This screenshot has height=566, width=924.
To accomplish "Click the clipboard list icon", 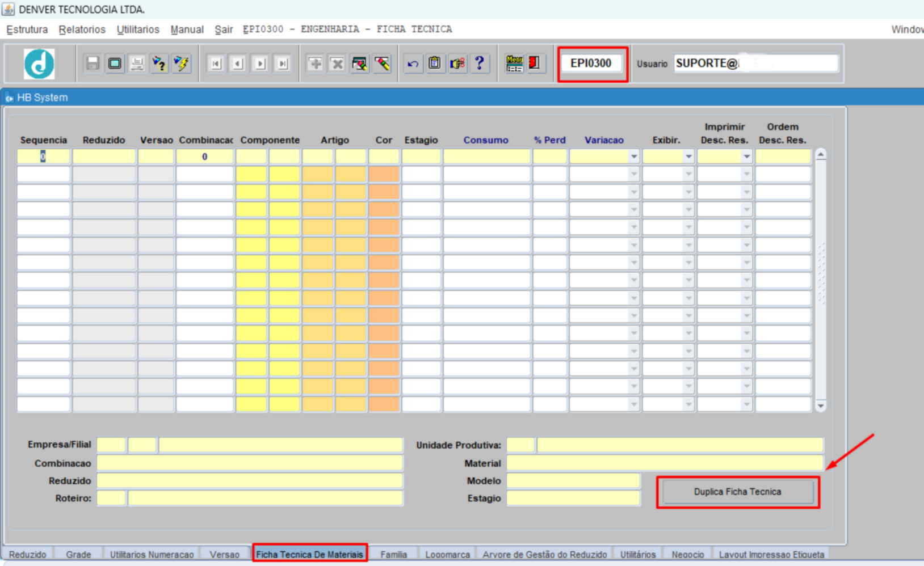I will (435, 64).
